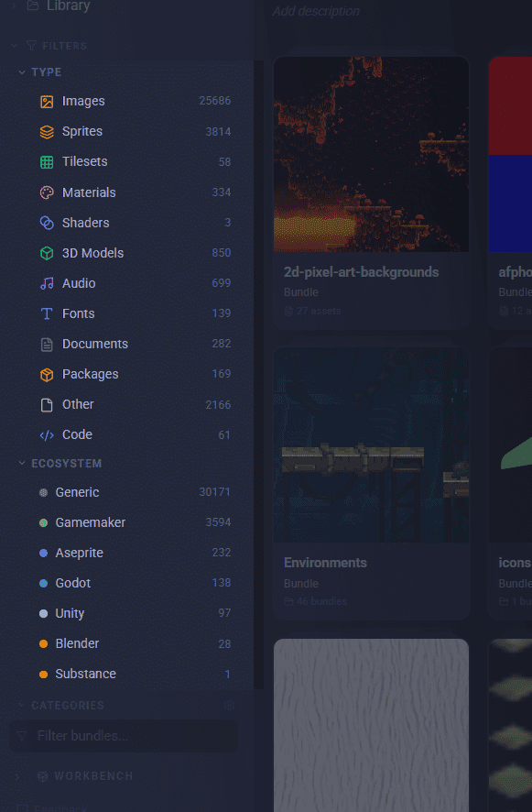The image size is (532, 812).
Task: Click the Unity ecosystem dot
Action: [43, 614]
